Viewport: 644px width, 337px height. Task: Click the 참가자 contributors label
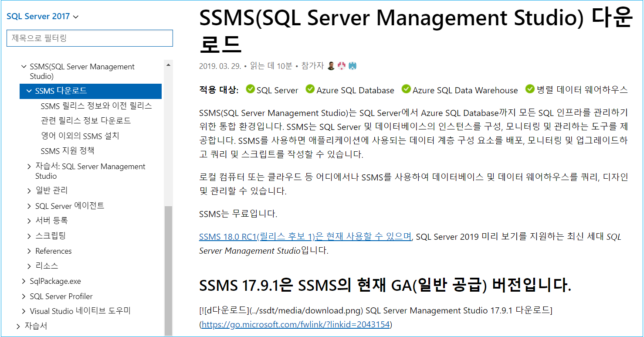[x=312, y=66]
